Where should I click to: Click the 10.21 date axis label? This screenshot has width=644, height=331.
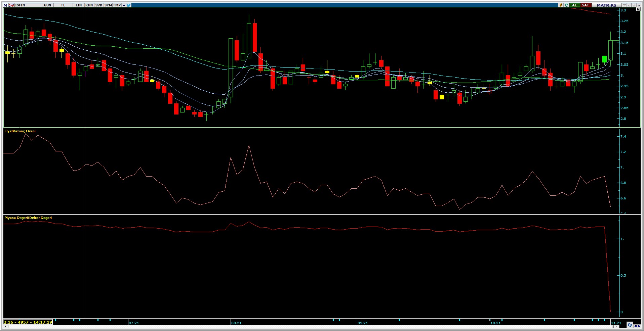pos(495,323)
